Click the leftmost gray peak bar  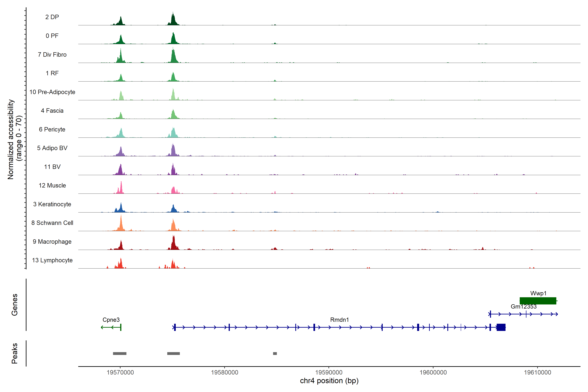[x=120, y=353]
